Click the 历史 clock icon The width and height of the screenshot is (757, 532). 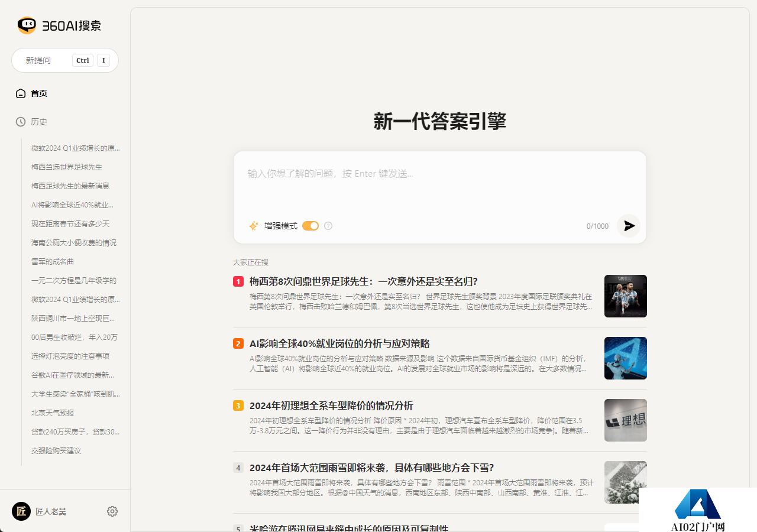pos(21,122)
